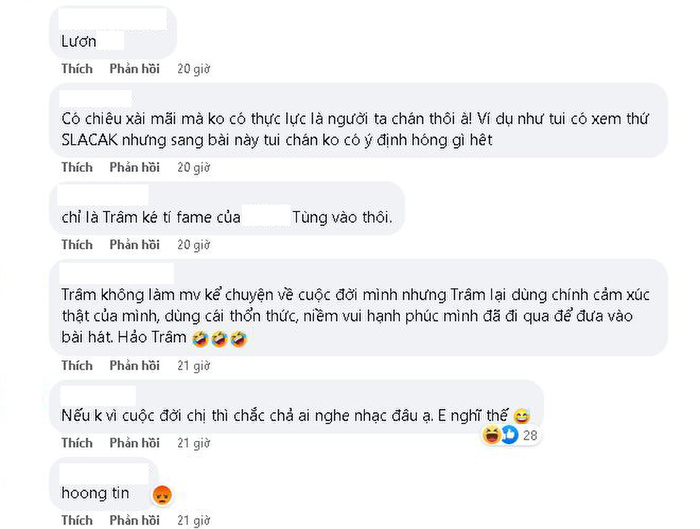
Task: Like the "Trâm ké tí fame" comment
Action: [77, 245]
